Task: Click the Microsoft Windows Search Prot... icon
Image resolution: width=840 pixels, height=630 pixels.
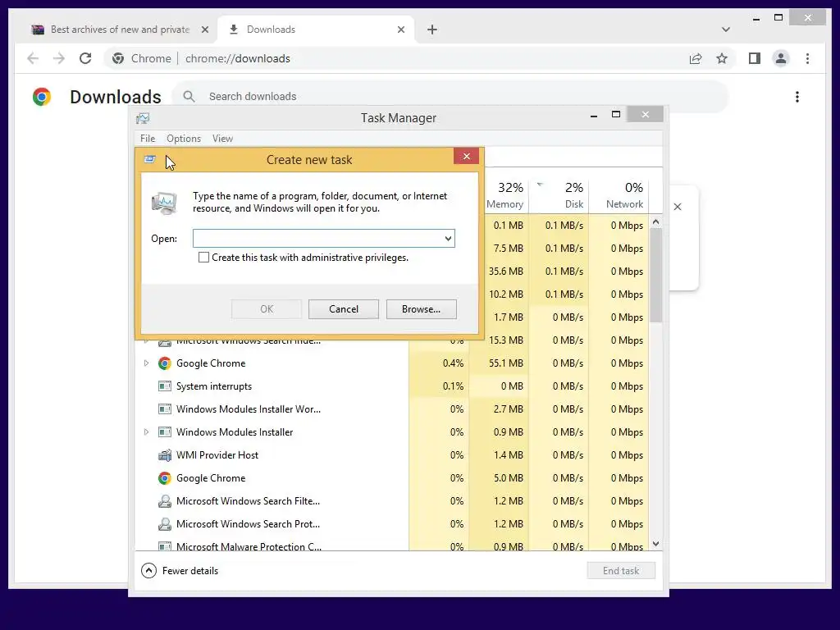Action: pyautogui.click(x=164, y=524)
